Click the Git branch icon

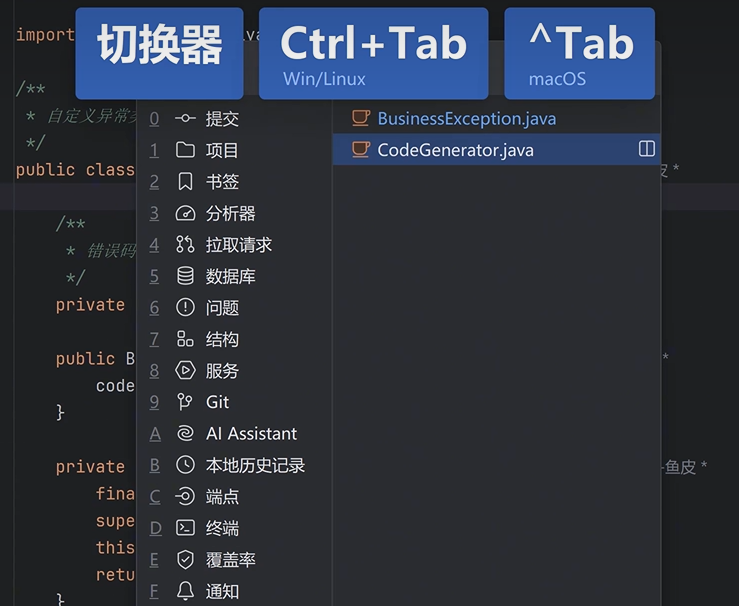coord(185,402)
